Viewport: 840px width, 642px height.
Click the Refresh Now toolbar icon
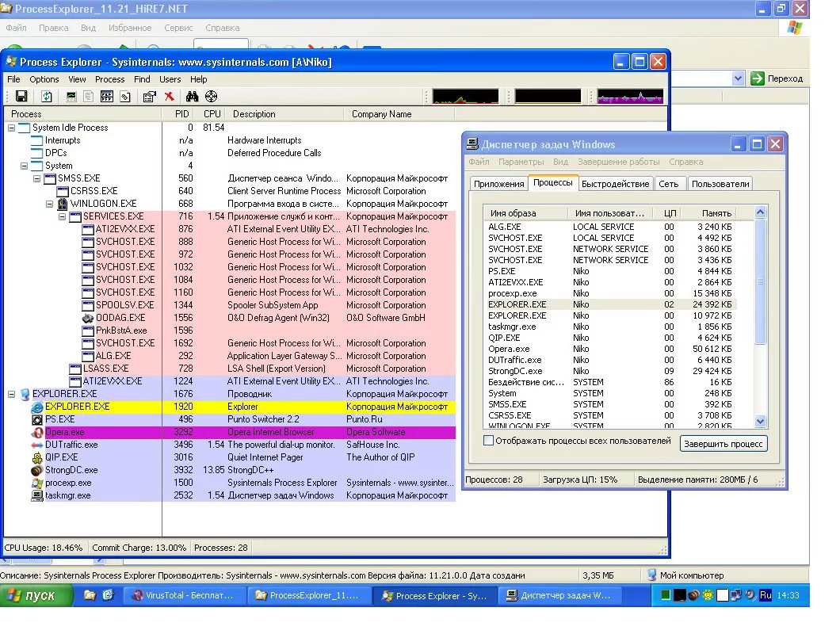[47, 97]
